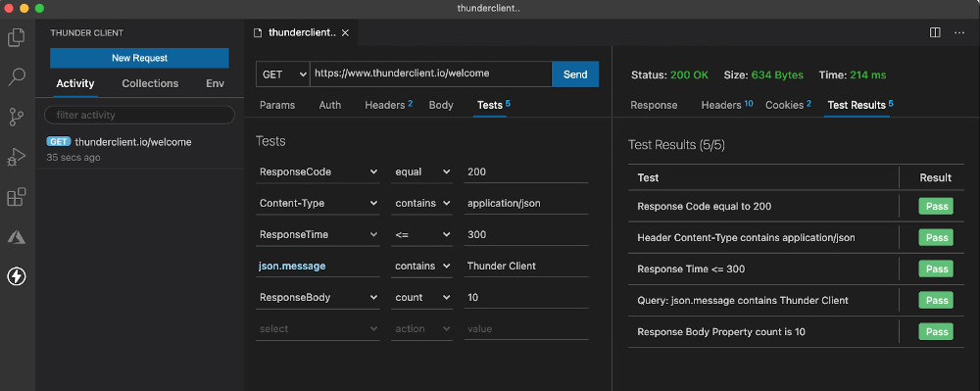Open the Extensions blocks icon
This screenshot has height=391, width=980.
point(17,197)
